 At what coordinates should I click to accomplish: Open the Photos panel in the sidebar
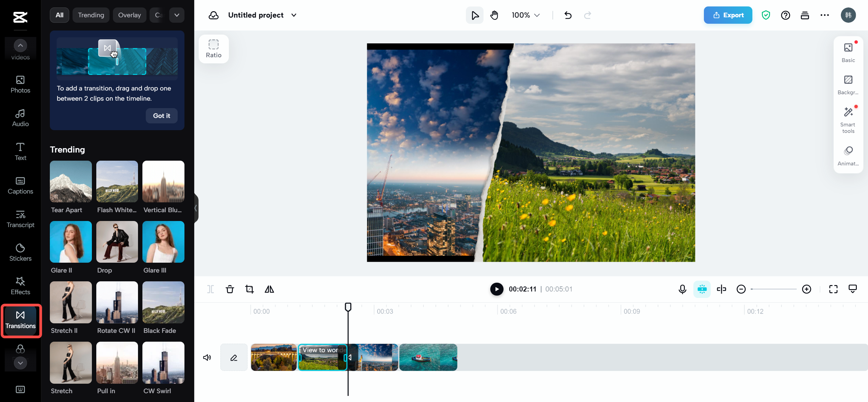pos(20,84)
